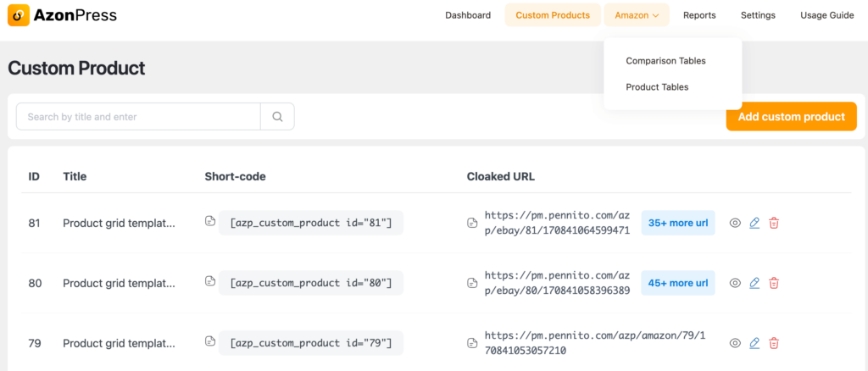Open Product Tables menu entry

[657, 87]
